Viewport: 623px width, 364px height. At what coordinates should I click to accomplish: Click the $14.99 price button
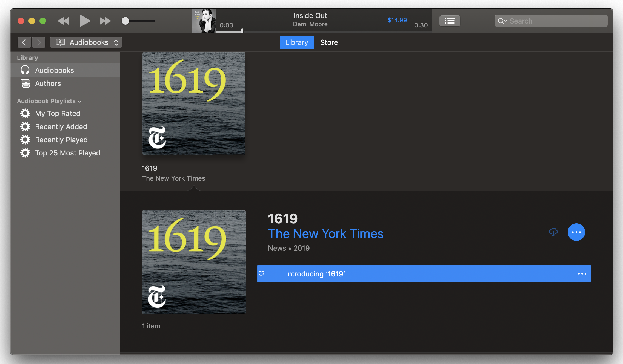point(397,20)
